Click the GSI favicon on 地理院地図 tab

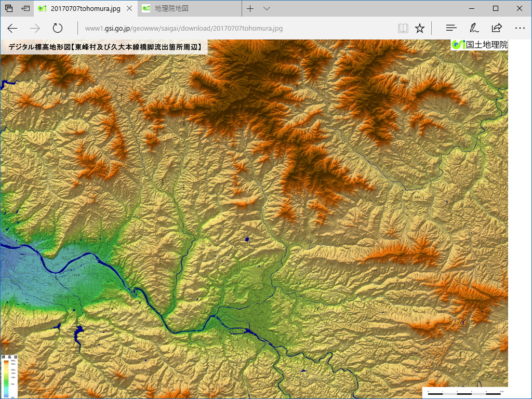coord(146,8)
